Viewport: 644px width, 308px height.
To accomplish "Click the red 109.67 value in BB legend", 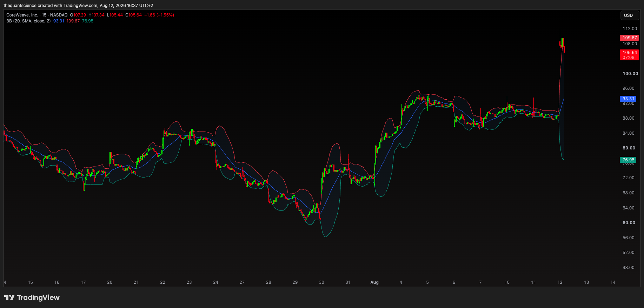I will [73, 21].
